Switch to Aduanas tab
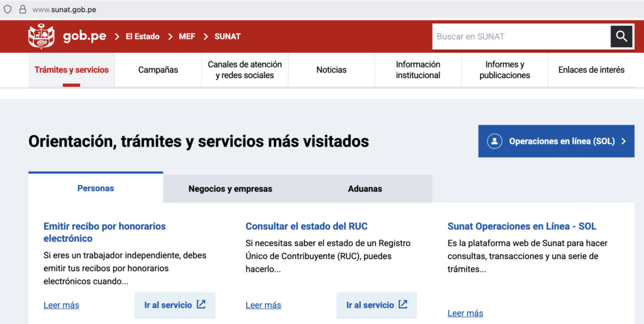644x324 pixels. 365,189
